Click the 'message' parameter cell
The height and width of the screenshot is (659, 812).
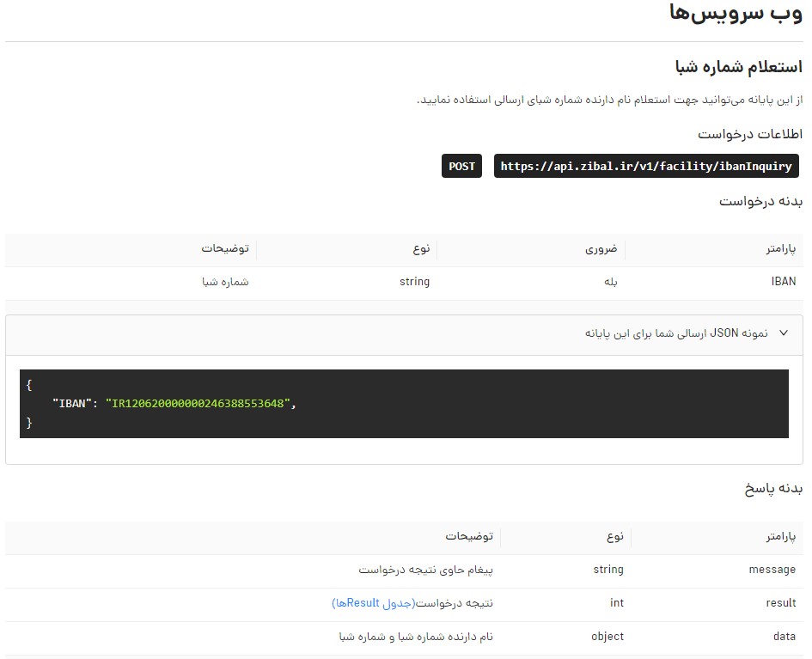pyautogui.click(x=772, y=570)
